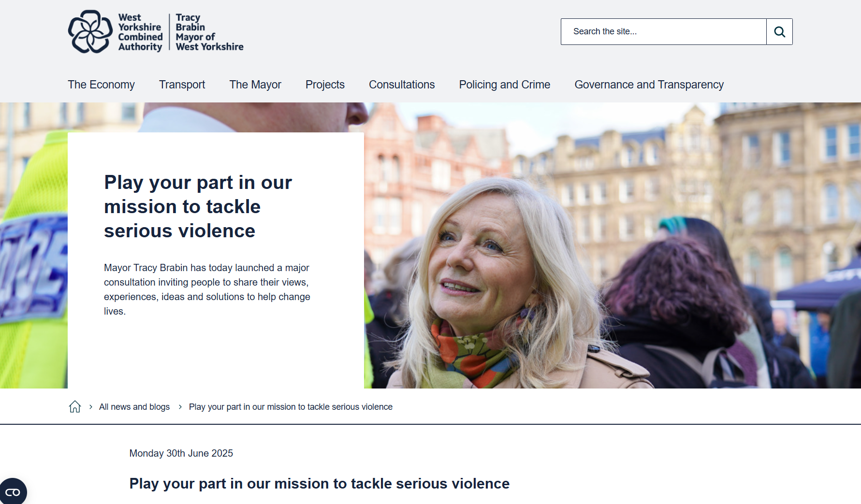Screen dimensions: 861x504
Task: Go to home via breadcrumb house icon
Action: 75,407
